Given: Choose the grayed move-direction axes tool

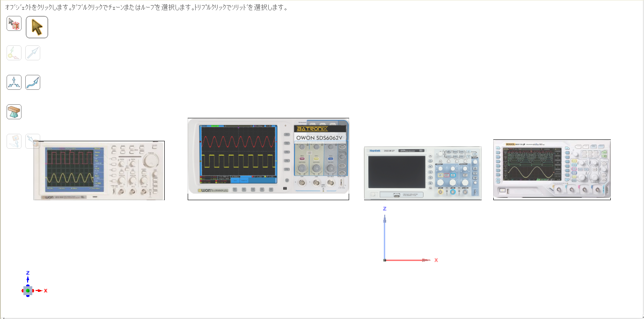Looking at the screenshot, I should [14, 53].
